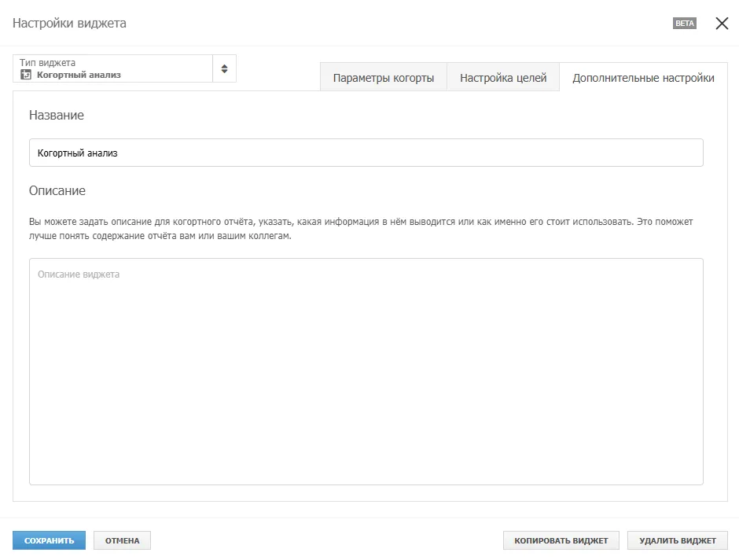The image size is (739, 560).
Task: Click the Название input field
Action: [x=366, y=153]
